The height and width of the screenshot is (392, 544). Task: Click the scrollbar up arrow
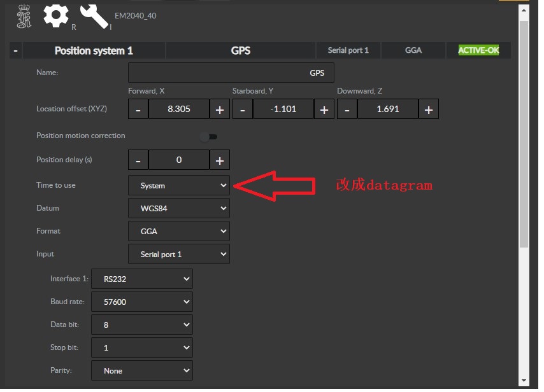(x=524, y=10)
